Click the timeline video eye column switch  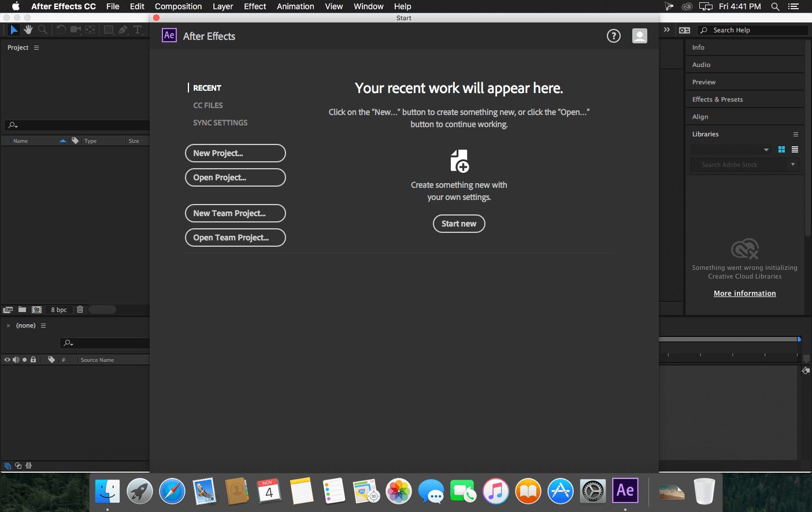(8, 359)
